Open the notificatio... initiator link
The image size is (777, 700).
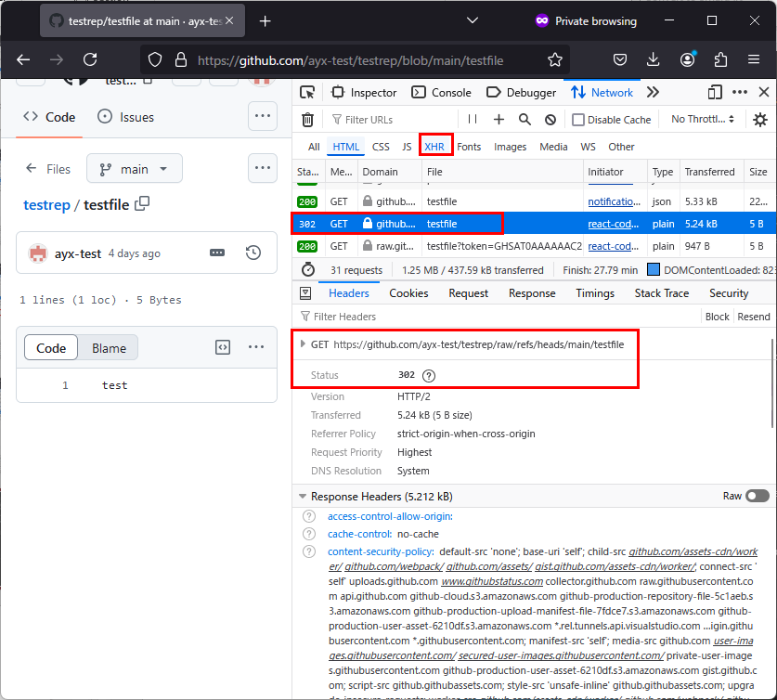[x=614, y=201]
